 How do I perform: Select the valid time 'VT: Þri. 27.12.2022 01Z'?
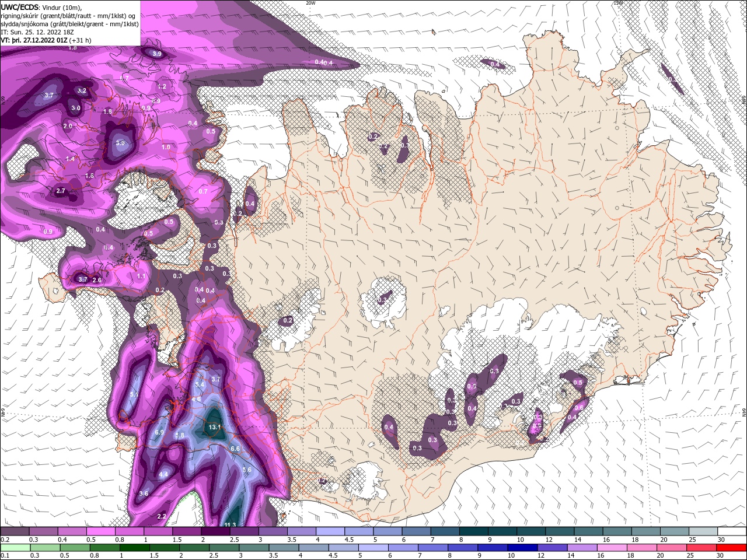tap(34, 40)
